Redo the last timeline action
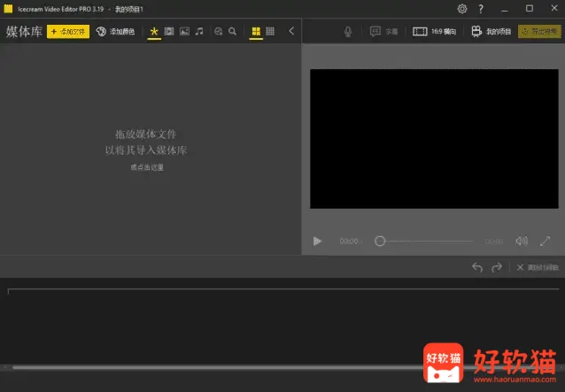The height and width of the screenshot is (392, 565). pos(497,267)
